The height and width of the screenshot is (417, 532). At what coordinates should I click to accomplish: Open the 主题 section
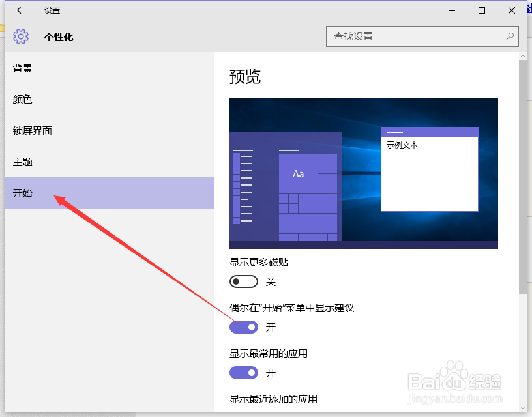(23, 162)
